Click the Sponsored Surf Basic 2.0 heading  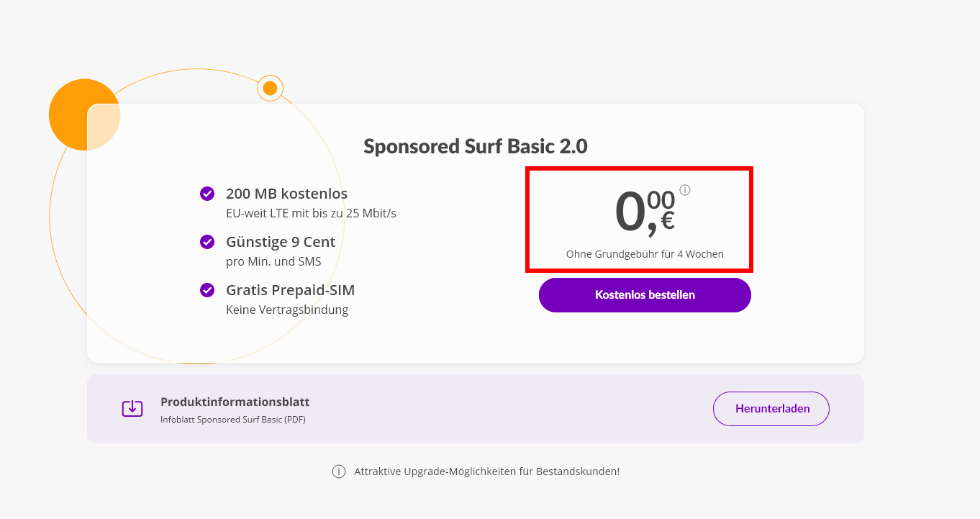(476, 146)
